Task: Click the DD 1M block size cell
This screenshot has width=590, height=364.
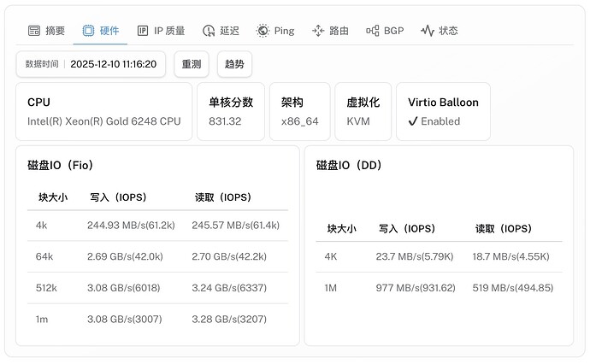Action: (330, 288)
